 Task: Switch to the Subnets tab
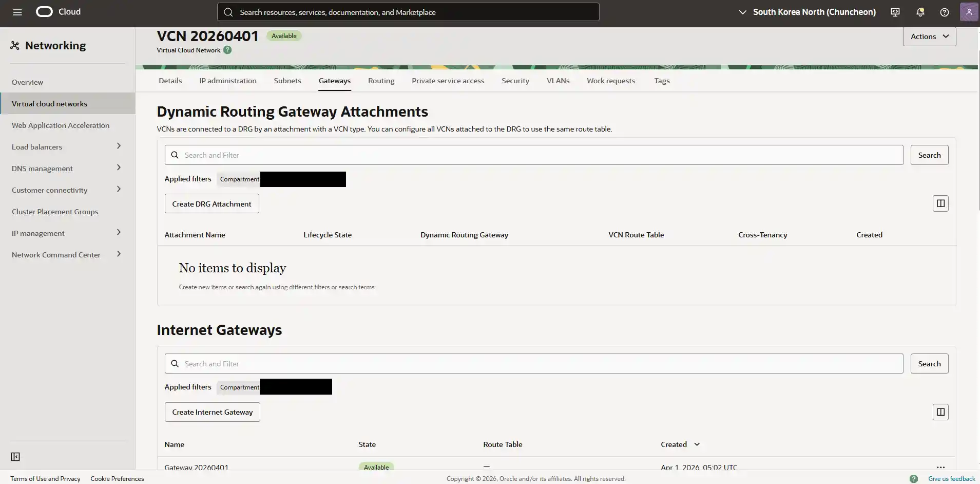(287, 81)
